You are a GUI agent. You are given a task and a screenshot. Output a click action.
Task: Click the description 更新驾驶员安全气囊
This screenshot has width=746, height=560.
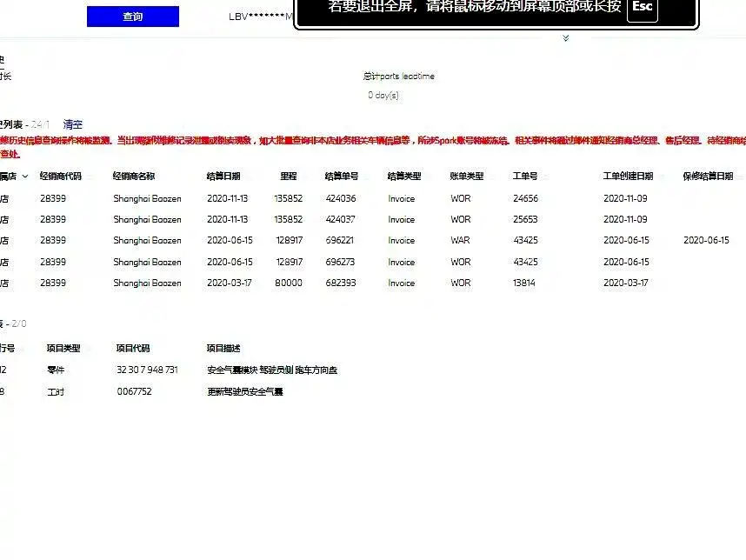point(245,391)
